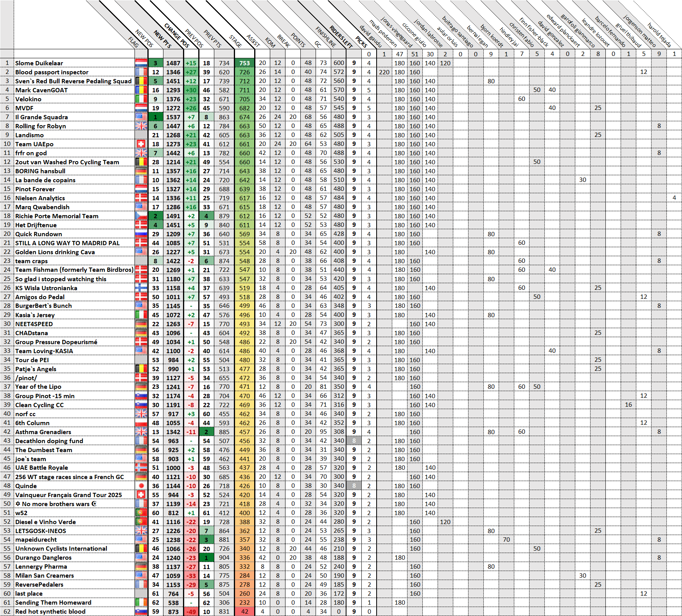
Task: Select the flag in the Mark CavenGOAT row
Action: coord(141,90)
